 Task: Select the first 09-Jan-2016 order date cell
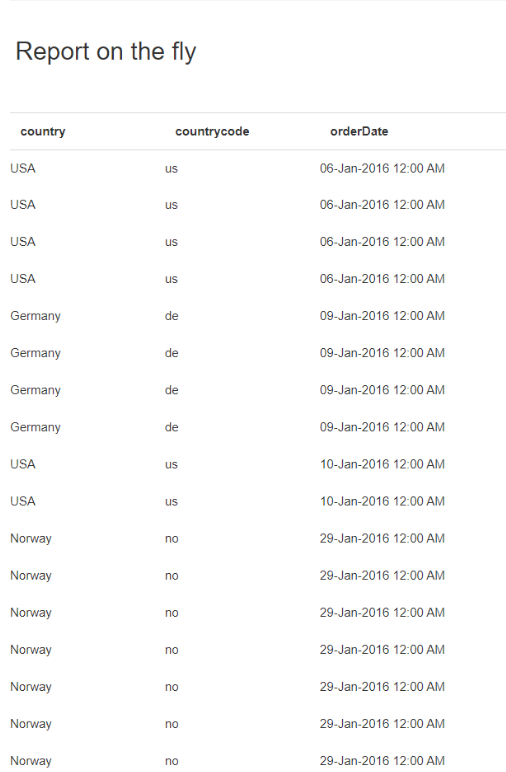coord(382,316)
